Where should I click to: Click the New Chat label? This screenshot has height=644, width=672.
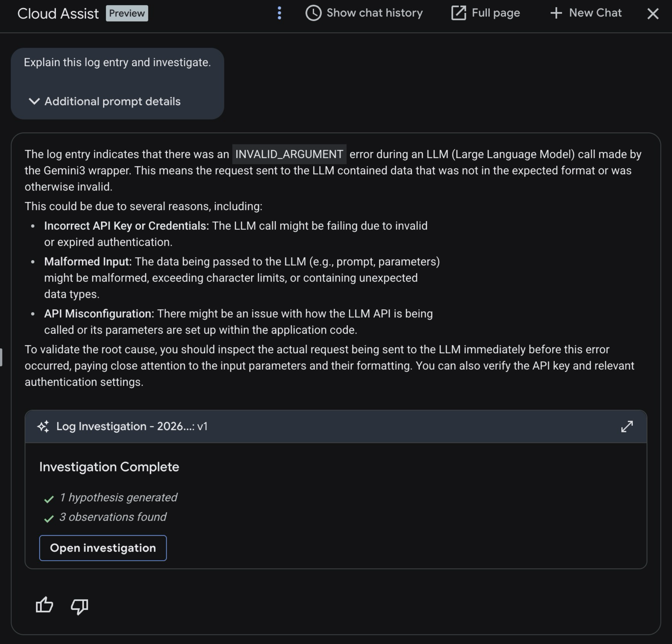595,13
